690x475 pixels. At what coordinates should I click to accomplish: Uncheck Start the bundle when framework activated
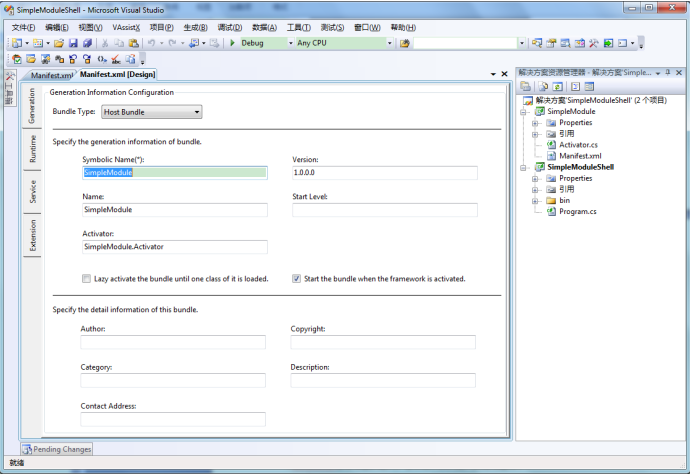297,279
